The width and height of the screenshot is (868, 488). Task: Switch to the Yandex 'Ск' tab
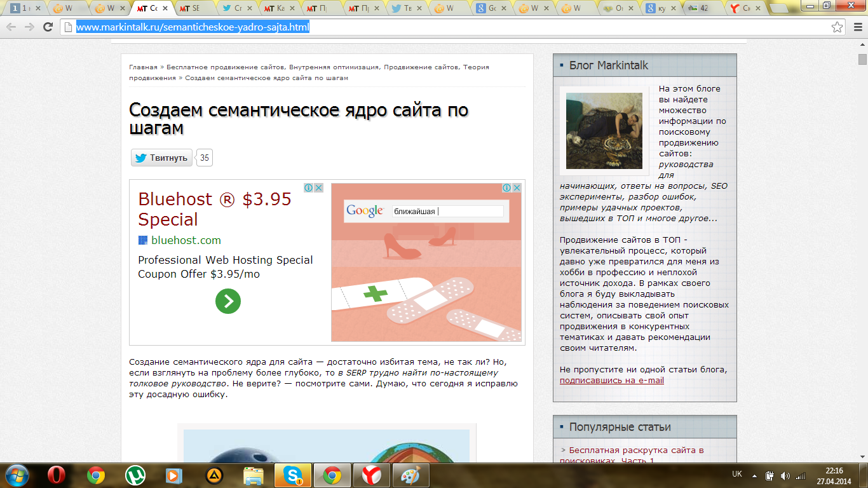click(745, 9)
